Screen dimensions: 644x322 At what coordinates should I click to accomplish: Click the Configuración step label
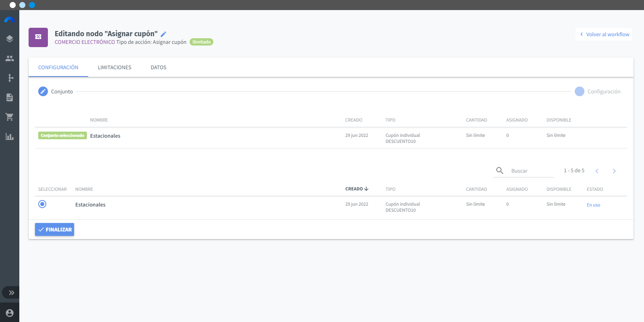click(x=604, y=91)
